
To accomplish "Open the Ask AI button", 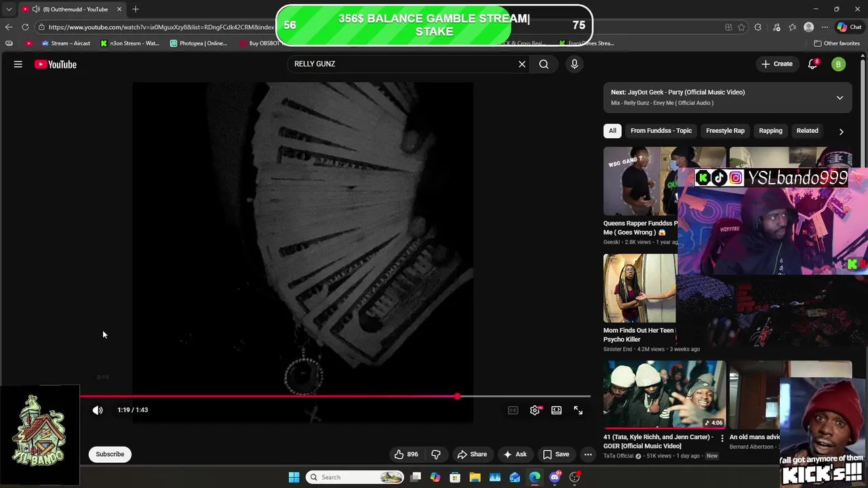I will click(515, 454).
